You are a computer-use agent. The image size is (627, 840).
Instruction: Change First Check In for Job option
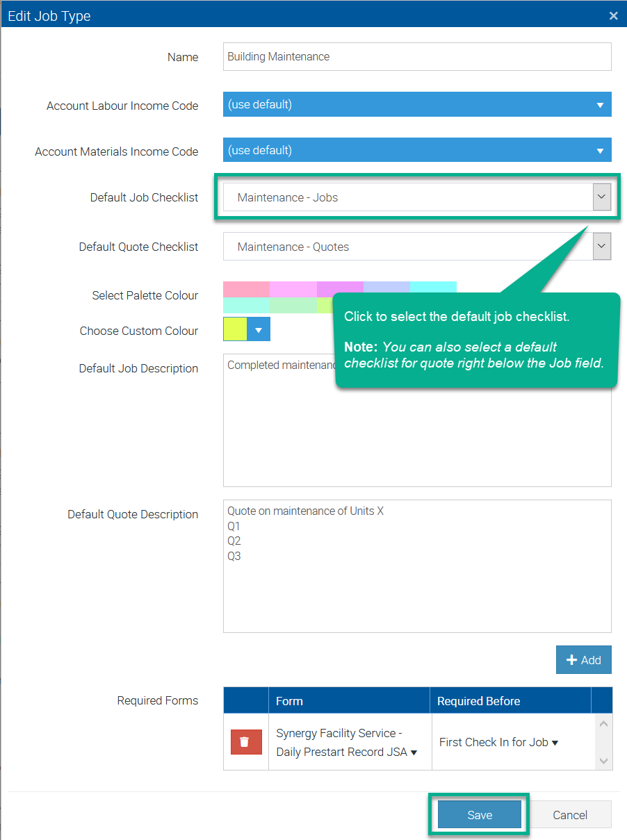pos(498,742)
